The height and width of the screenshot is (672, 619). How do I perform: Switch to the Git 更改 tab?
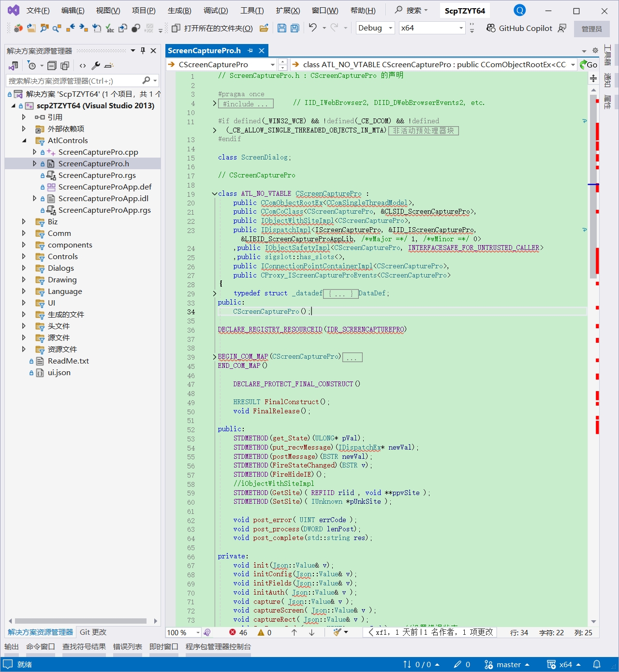tap(93, 632)
